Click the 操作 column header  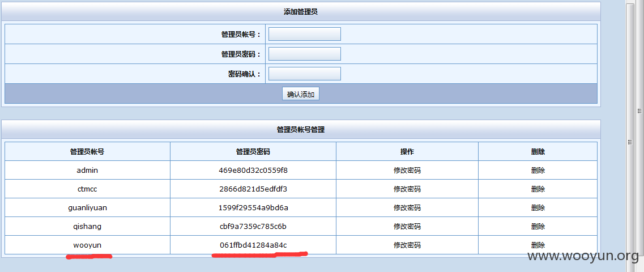coord(407,152)
